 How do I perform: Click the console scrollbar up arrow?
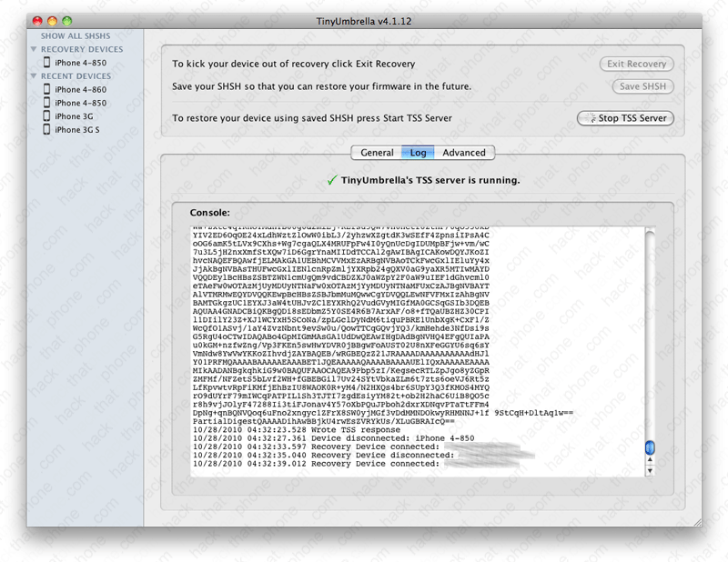pyautogui.click(x=650, y=459)
